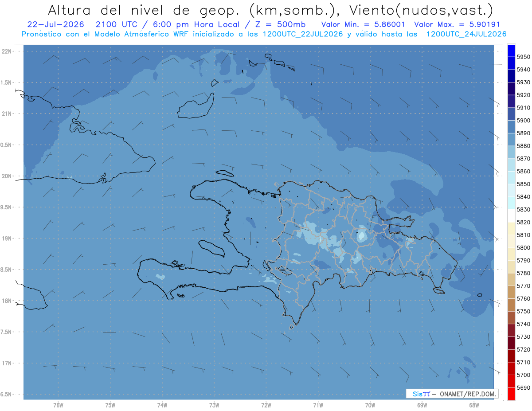Click the 5880 colorbar value
Viewport: 532px width, 411px height.
[x=524, y=145]
